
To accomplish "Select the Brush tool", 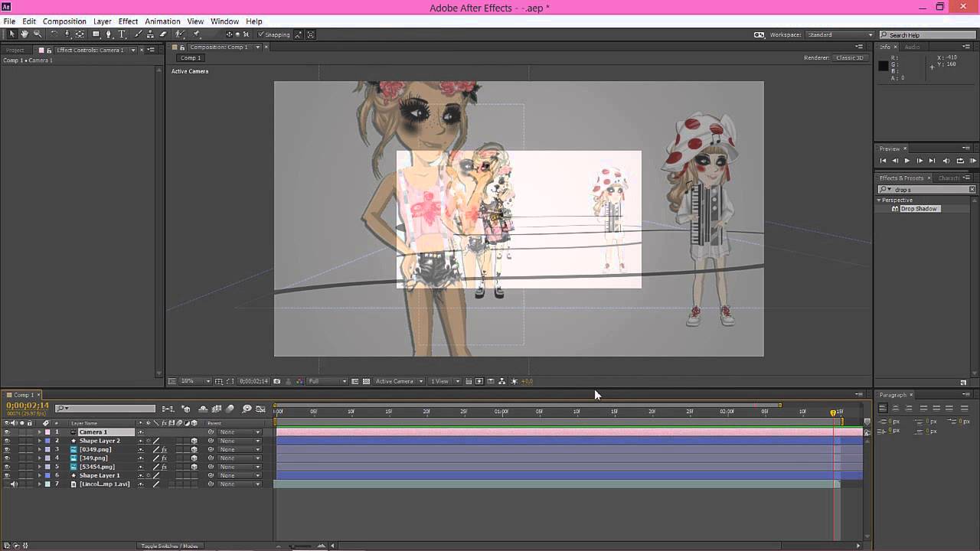I will click(138, 34).
